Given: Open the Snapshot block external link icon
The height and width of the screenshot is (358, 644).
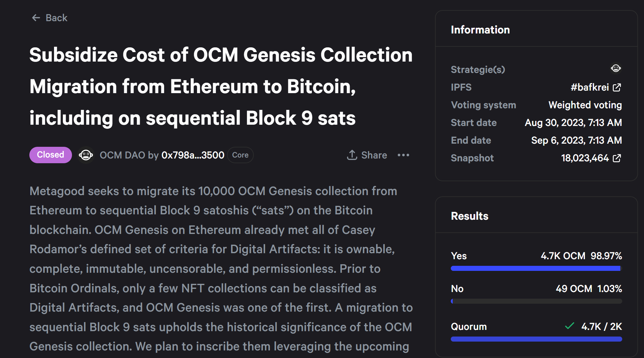Looking at the screenshot, I should (x=617, y=158).
